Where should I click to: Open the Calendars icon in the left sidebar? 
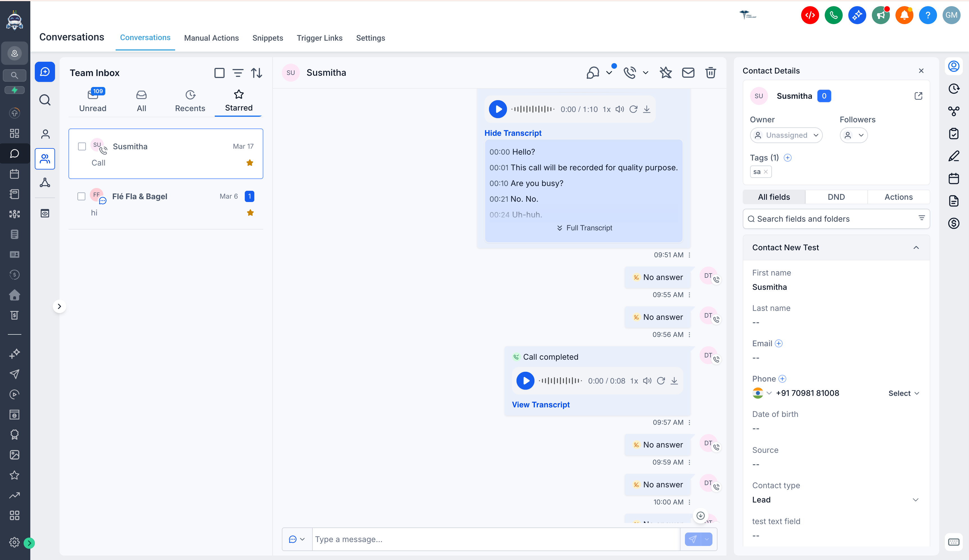(15, 174)
